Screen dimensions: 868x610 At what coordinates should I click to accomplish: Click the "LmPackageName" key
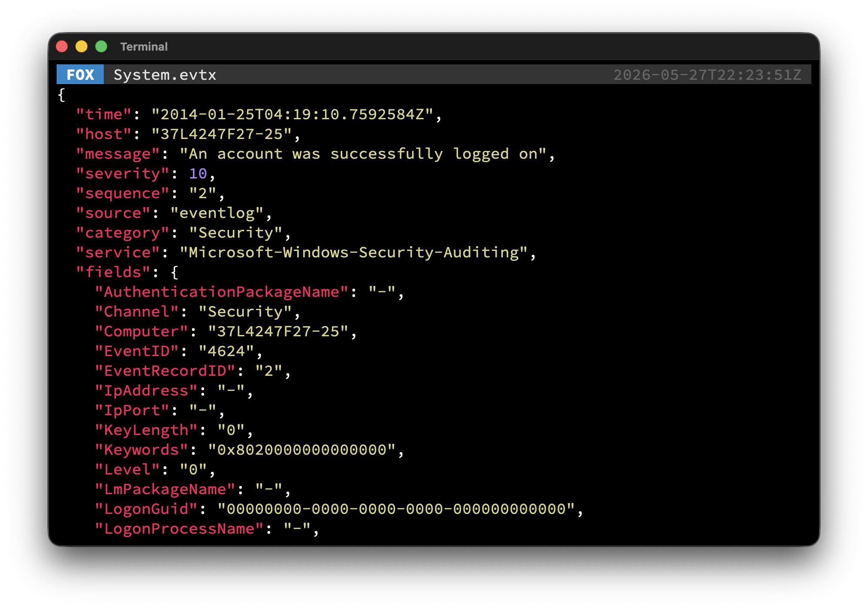pyautogui.click(x=165, y=489)
